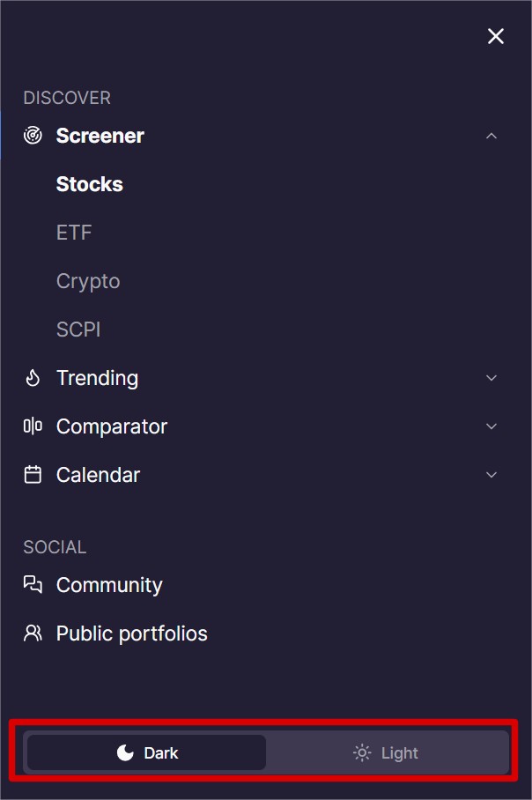532x800 pixels.
Task: Collapse the Screener section chevron
Action: (491, 136)
